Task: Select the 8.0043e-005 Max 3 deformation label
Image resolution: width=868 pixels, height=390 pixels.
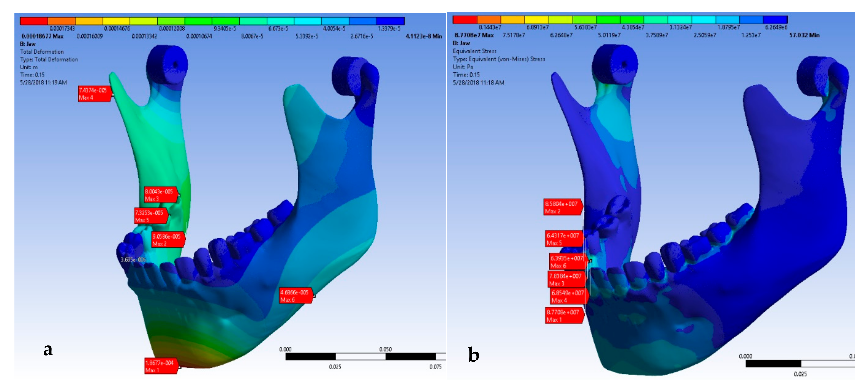Action: coord(160,195)
